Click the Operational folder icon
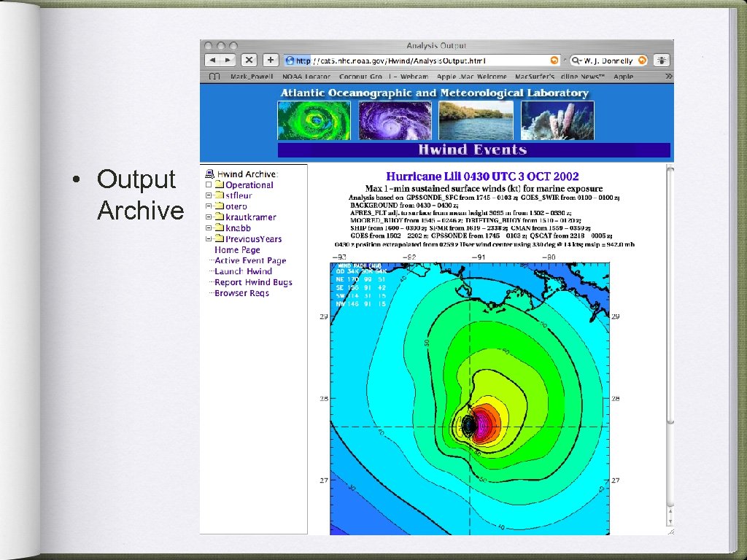Viewport: 747px width, 560px height. click(219, 184)
